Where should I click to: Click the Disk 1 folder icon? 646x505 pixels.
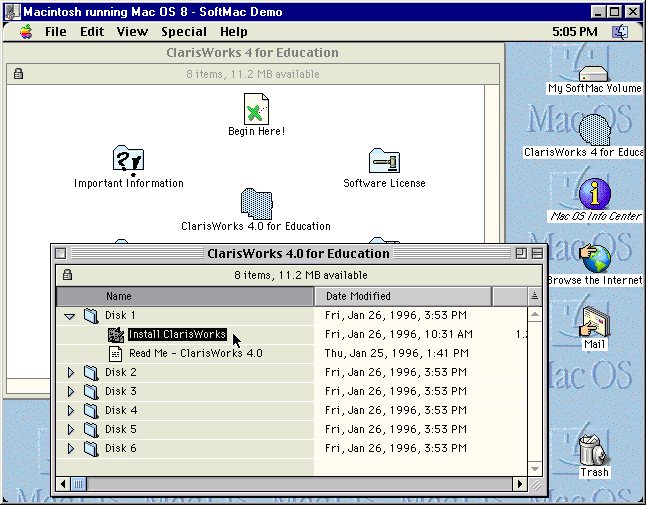(91, 316)
